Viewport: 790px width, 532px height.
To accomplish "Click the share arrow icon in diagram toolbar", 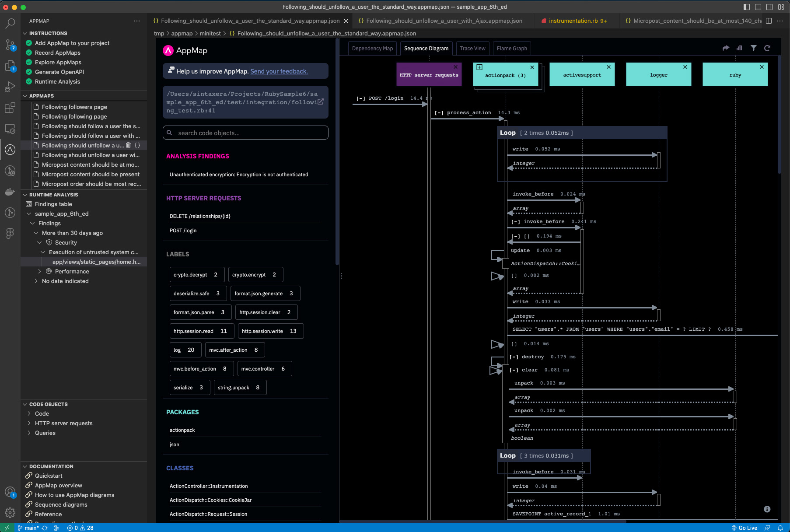I will pyautogui.click(x=726, y=48).
